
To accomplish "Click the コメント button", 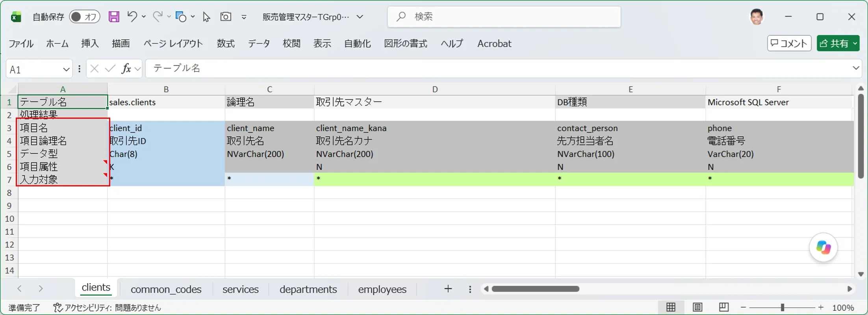I will click(789, 43).
